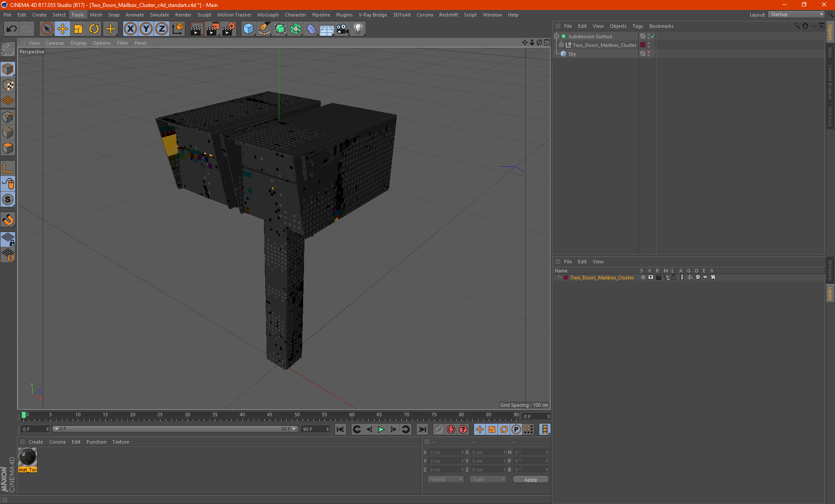Open the viewport Cameras menu

(55, 43)
